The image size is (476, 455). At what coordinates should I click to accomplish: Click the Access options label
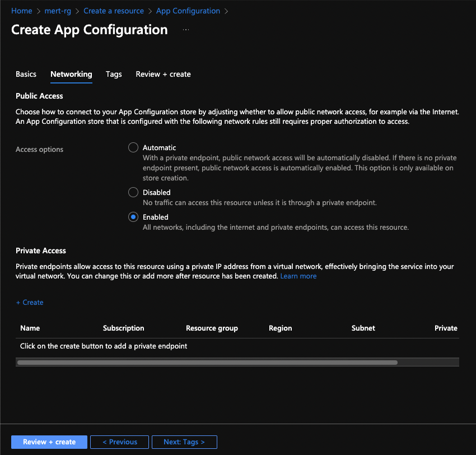tap(39, 150)
